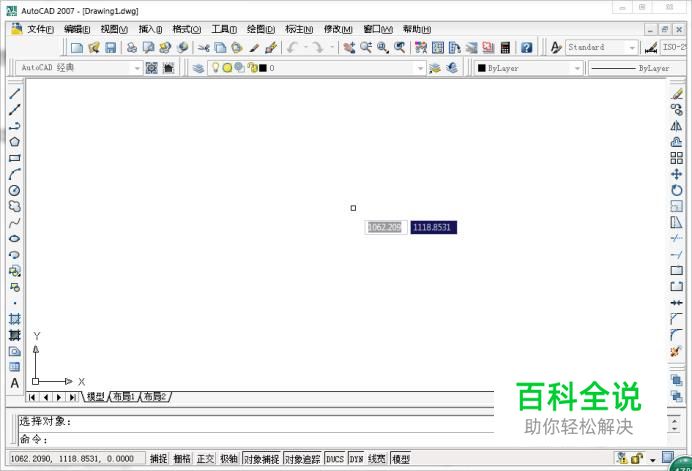Click the Save icon in standard toolbar
Image resolution: width=692 pixels, height=471 pixels.
tap(110, 48)
